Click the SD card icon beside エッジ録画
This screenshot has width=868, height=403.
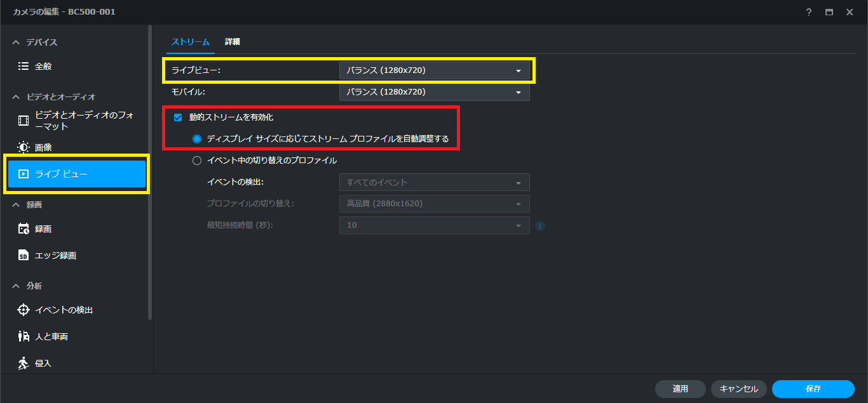[x=24, y=256]
